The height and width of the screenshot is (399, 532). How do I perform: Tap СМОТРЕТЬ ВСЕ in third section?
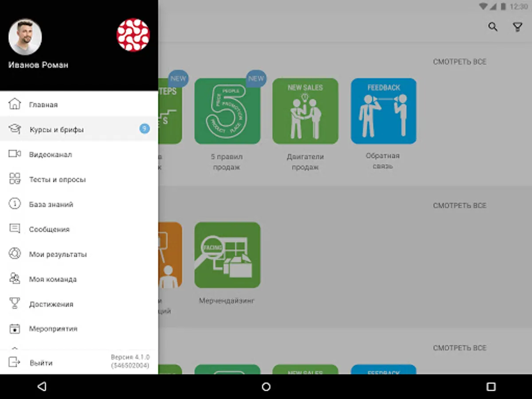460,348
